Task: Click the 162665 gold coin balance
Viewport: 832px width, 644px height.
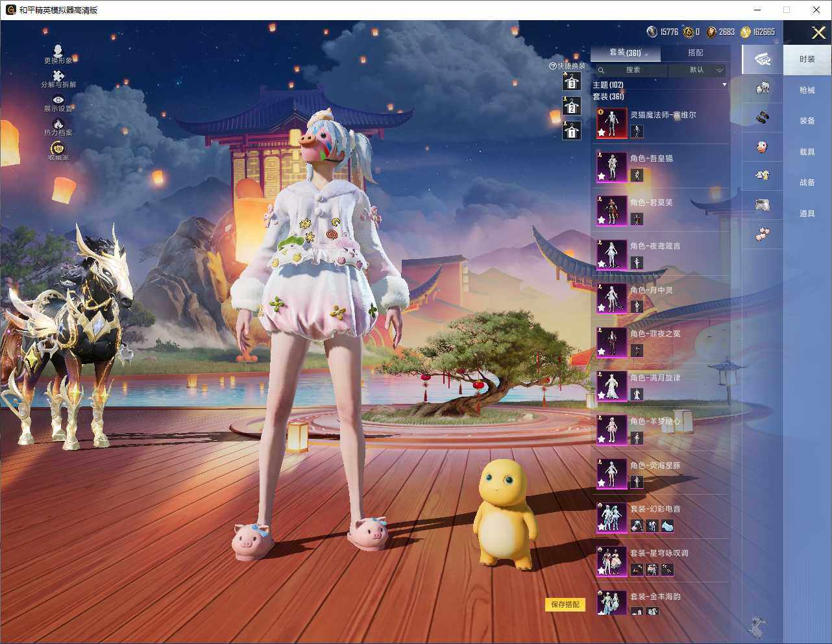Action: [x=758, y=32]
